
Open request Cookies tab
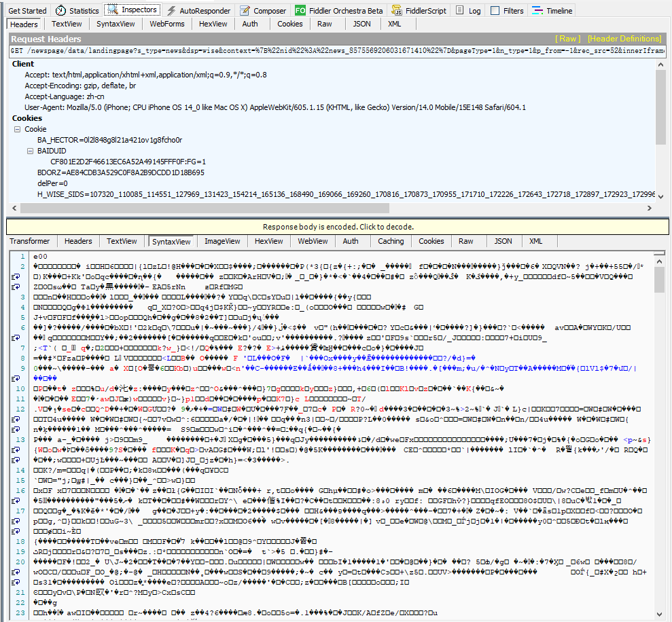tap(289, 24)
